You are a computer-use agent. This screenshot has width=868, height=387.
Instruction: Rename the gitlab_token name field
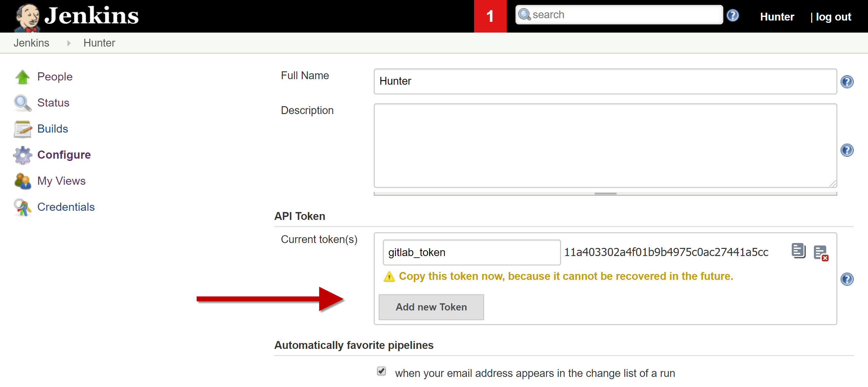pyautogui.click(x=471, y=252)
